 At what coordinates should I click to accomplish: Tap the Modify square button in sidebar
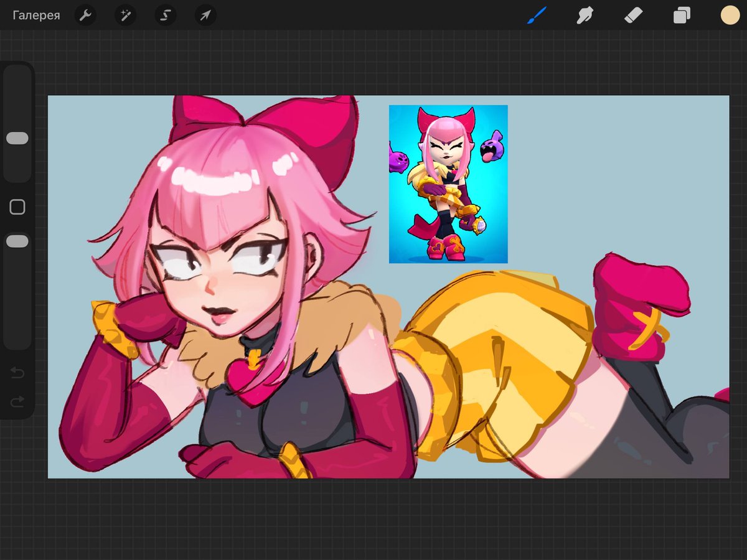pyautogui.click(x=17, y=207)
